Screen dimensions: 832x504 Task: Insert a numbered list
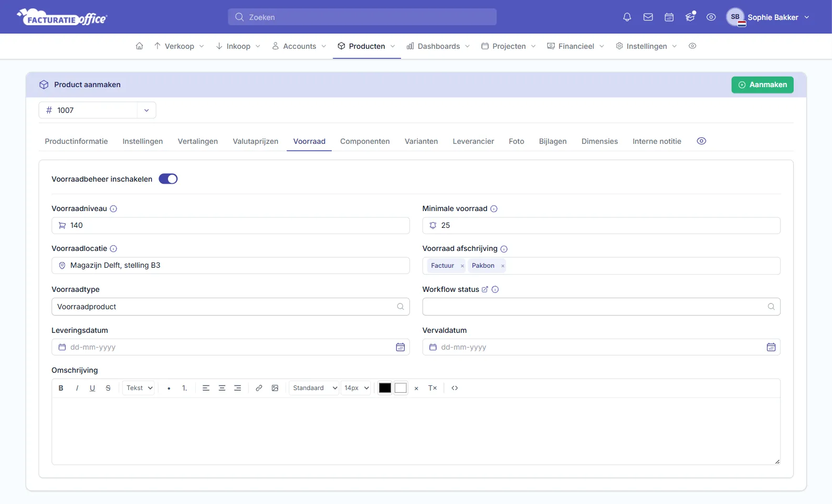[185, 388]
